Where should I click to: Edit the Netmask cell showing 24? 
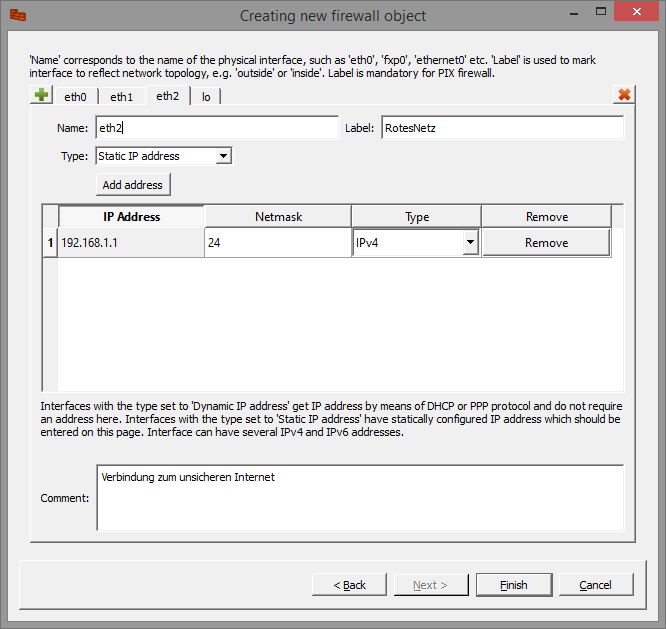click(x=277, y=243)
